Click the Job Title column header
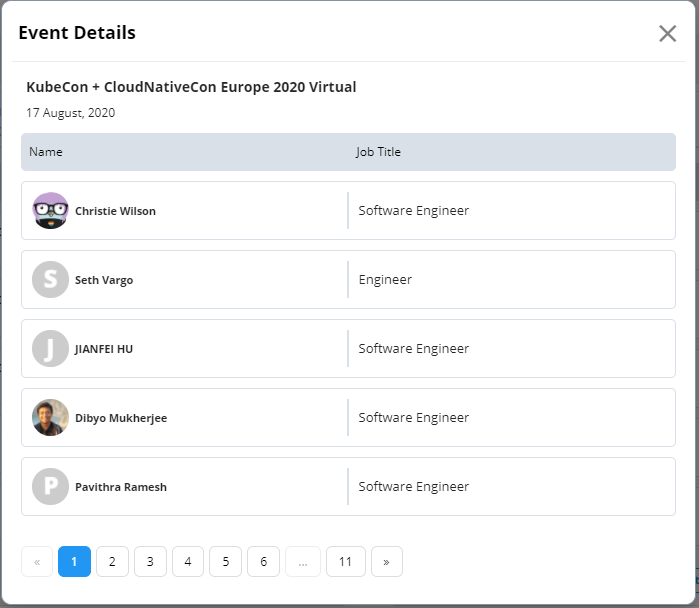The image size is (699, 608). pyautogui.click(x=378, y=152)
